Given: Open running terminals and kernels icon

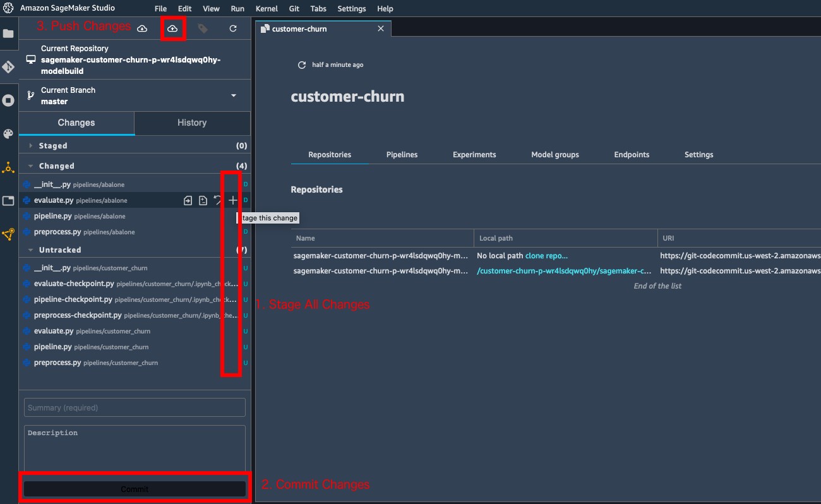Looking at the screenshot, I should (x=8, y=100).
